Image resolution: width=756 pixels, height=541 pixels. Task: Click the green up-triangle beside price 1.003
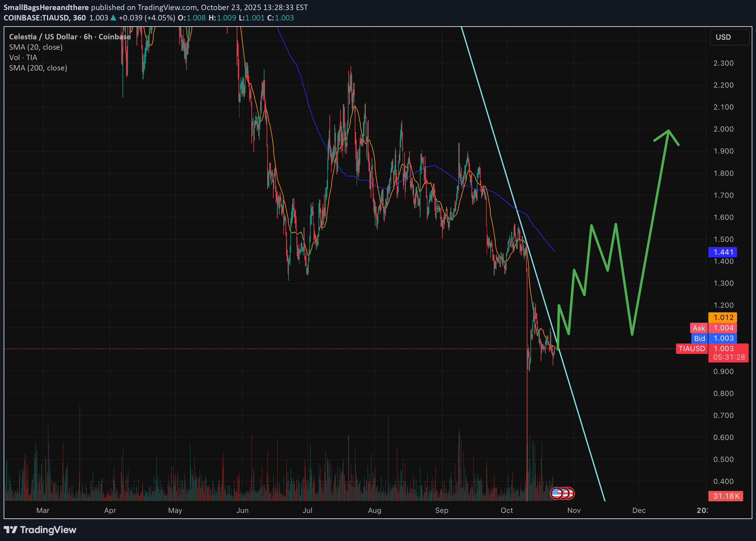tap(113, 18)
